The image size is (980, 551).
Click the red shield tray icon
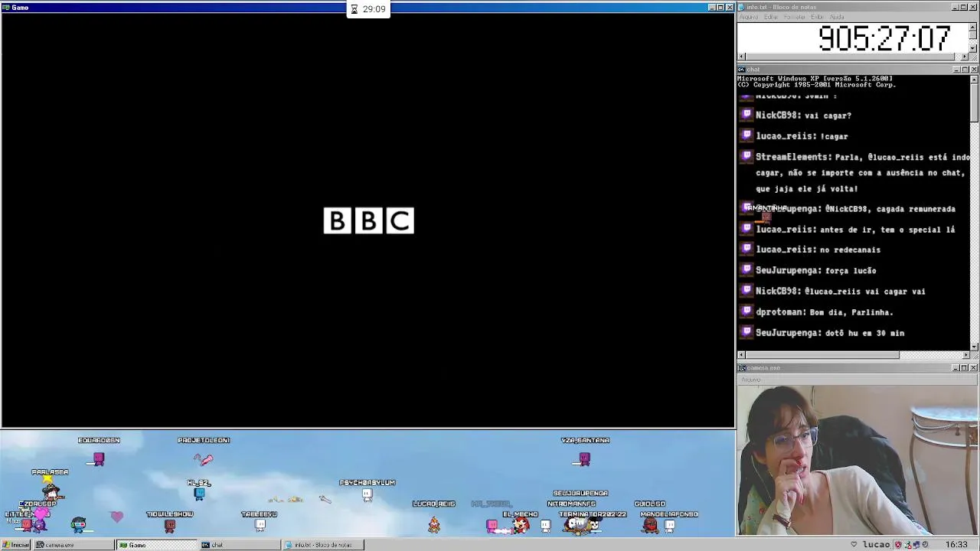pos(898,545)
